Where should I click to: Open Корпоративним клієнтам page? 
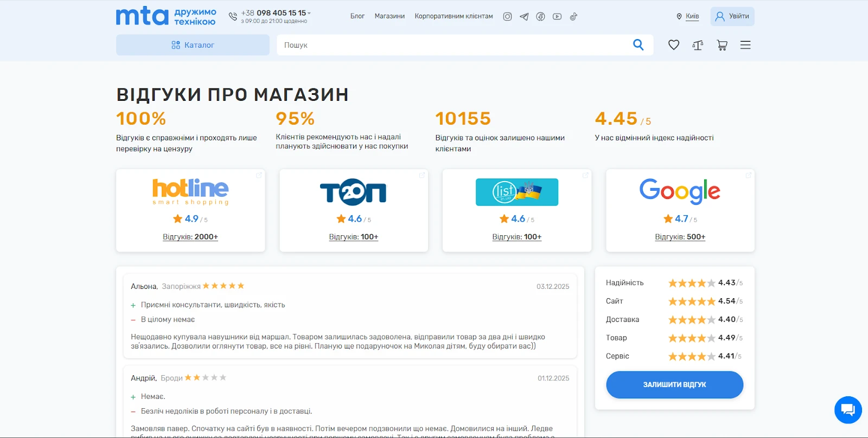(454, 16)
